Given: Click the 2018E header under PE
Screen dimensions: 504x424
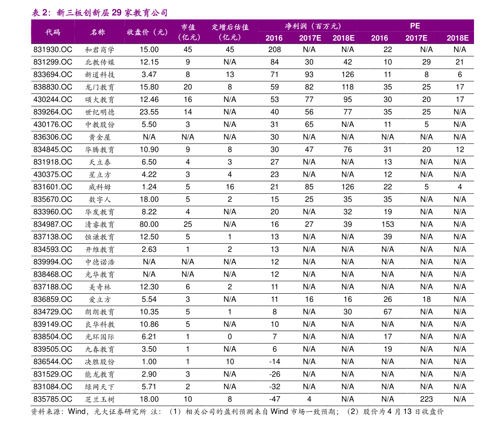Looking at the screenshot, I should [457, 38].
